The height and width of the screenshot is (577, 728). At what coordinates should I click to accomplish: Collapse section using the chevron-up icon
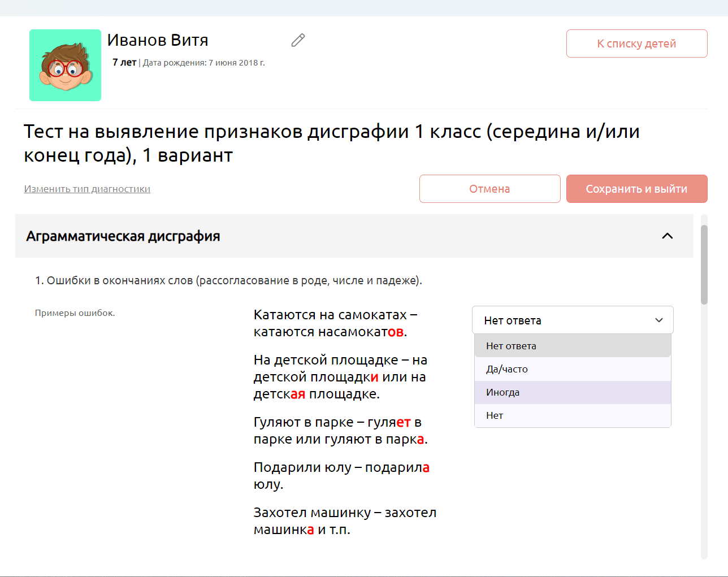click(667, 236)
